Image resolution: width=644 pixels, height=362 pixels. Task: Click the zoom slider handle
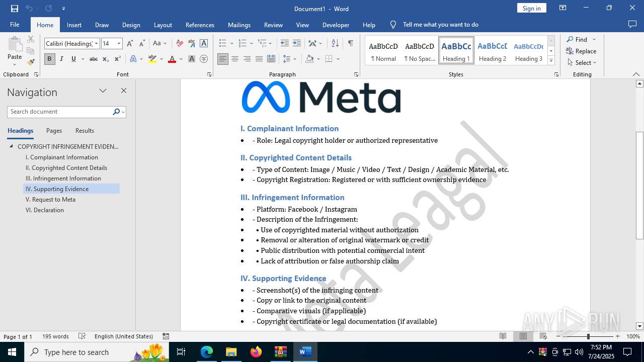(x=588, y=336)
